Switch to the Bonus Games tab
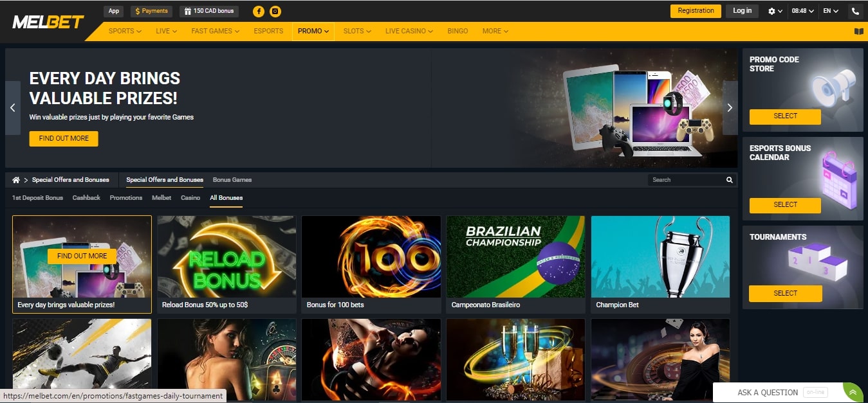The width and height of the screenshot is (868, 403). point(232,180)
